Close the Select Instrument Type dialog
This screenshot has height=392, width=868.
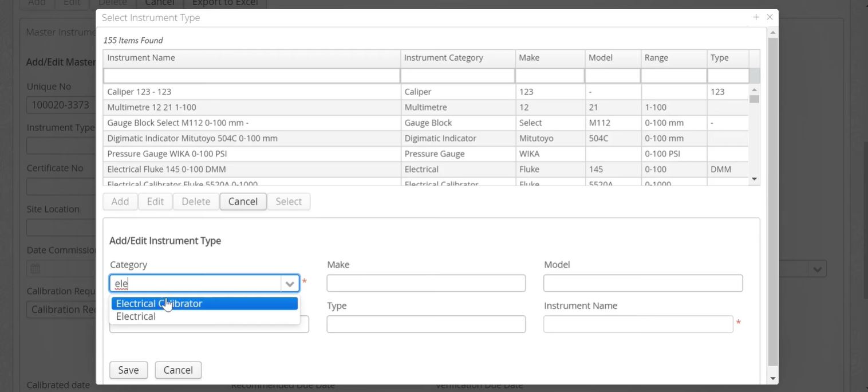(x=770, y=17)
